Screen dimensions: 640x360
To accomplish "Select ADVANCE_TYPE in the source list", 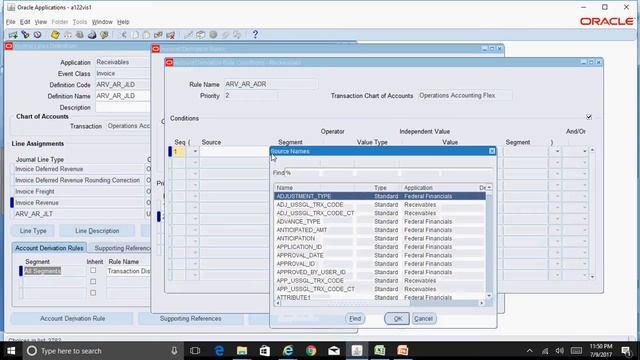I will pos(298,221).
